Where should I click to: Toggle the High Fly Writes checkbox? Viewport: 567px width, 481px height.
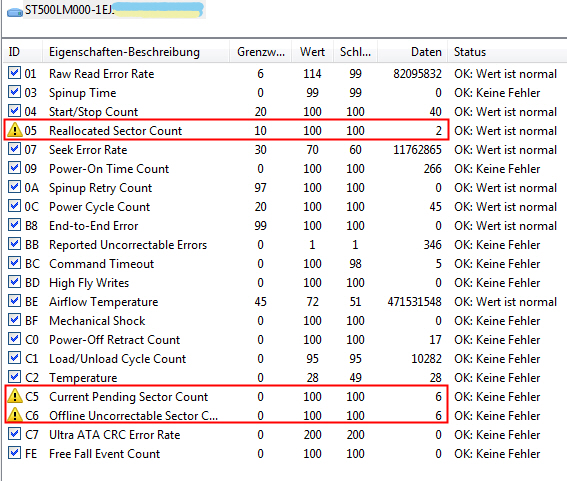coord(14,281)
